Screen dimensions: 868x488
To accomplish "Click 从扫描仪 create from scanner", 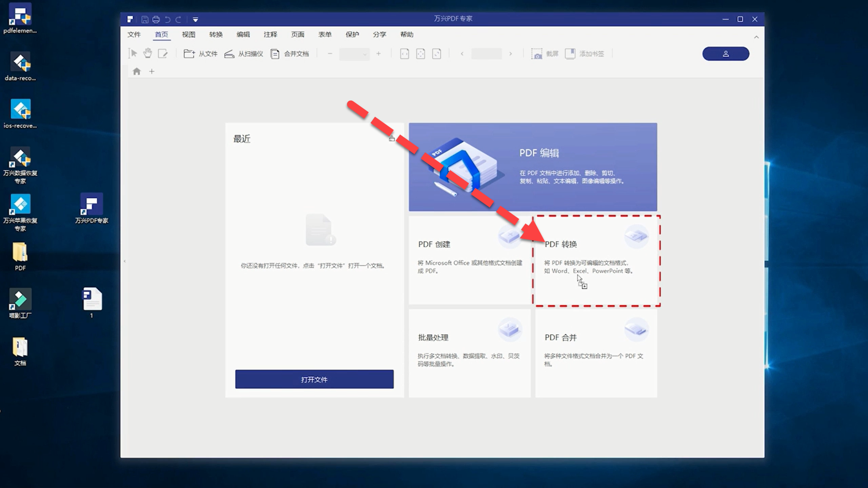I will 244,54.
